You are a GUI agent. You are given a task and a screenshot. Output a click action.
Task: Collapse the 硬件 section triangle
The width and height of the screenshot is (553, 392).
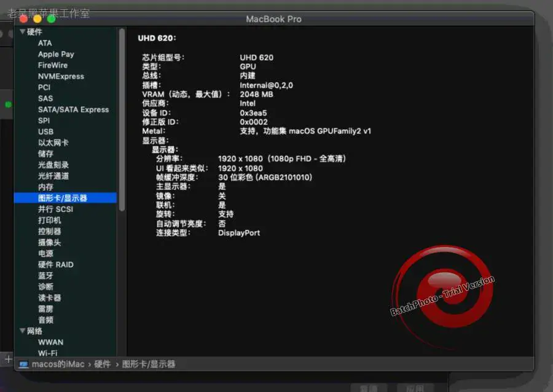[23, 32]
